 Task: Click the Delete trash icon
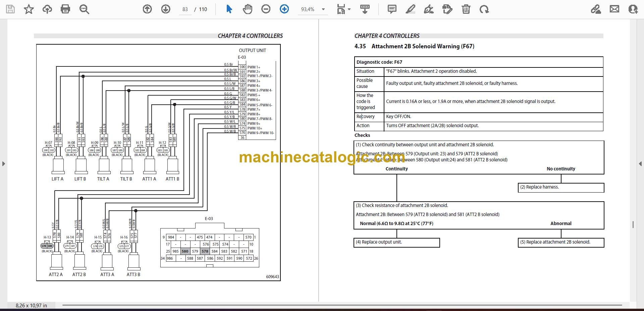[x=466, y=9]
